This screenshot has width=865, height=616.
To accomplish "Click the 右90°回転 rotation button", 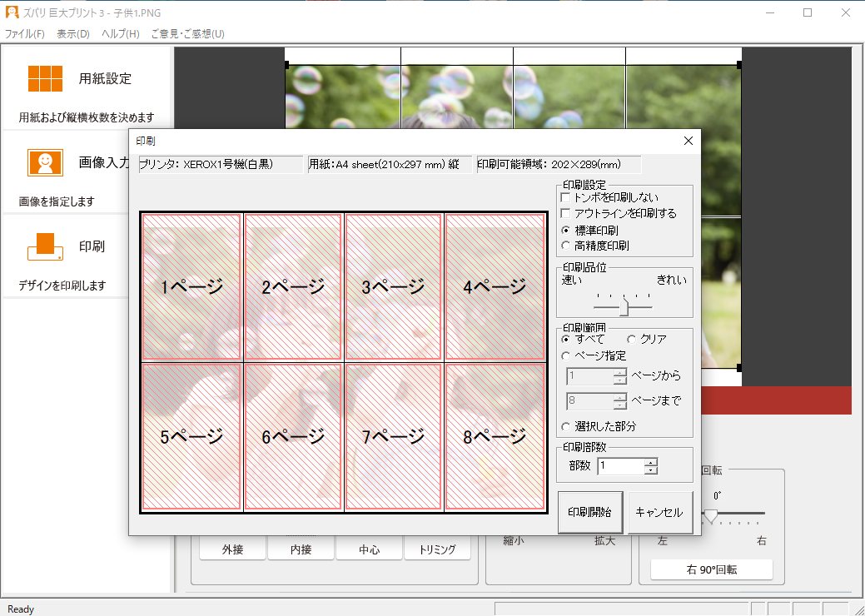I will pos(710,569).
